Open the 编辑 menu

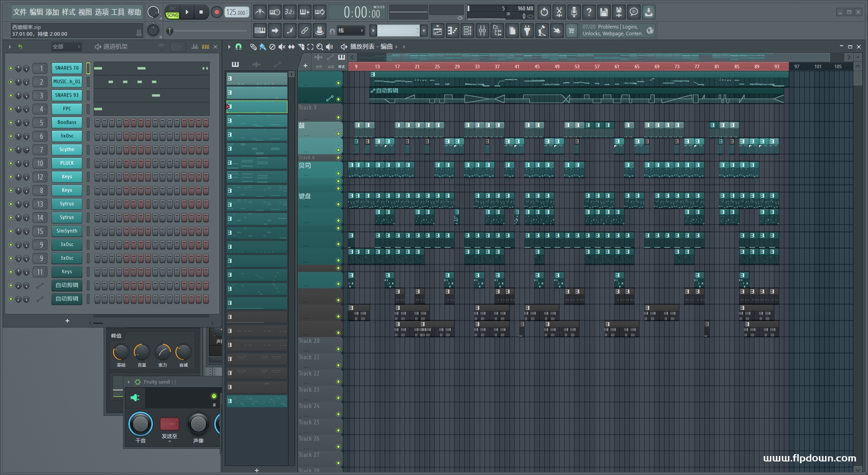[36, 12]
